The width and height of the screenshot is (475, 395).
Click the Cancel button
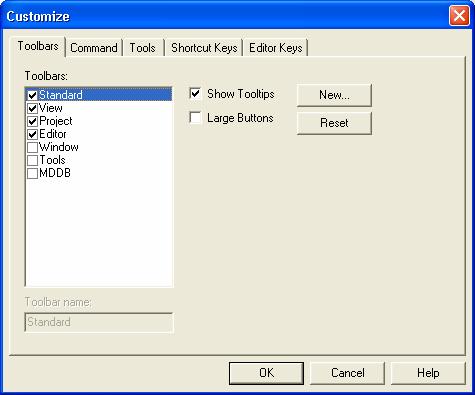click(x=347, y=373)
